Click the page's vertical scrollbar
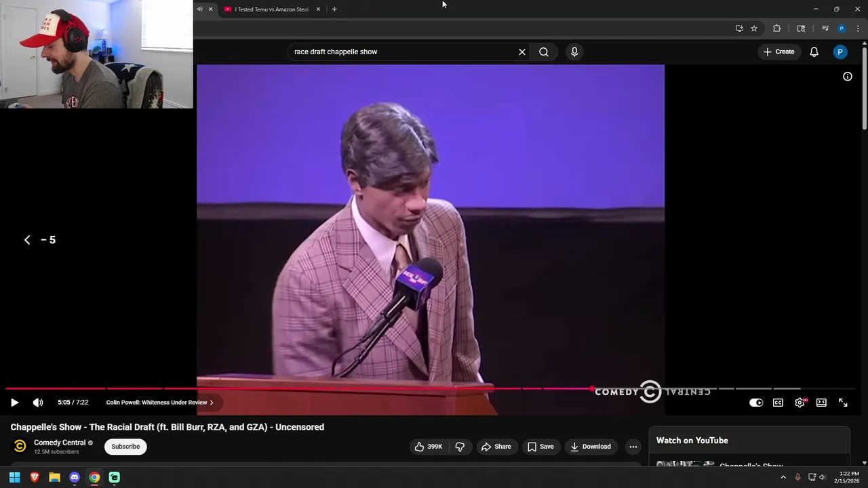The width and height of the screenshot is (868, 488). pos(864,88)
